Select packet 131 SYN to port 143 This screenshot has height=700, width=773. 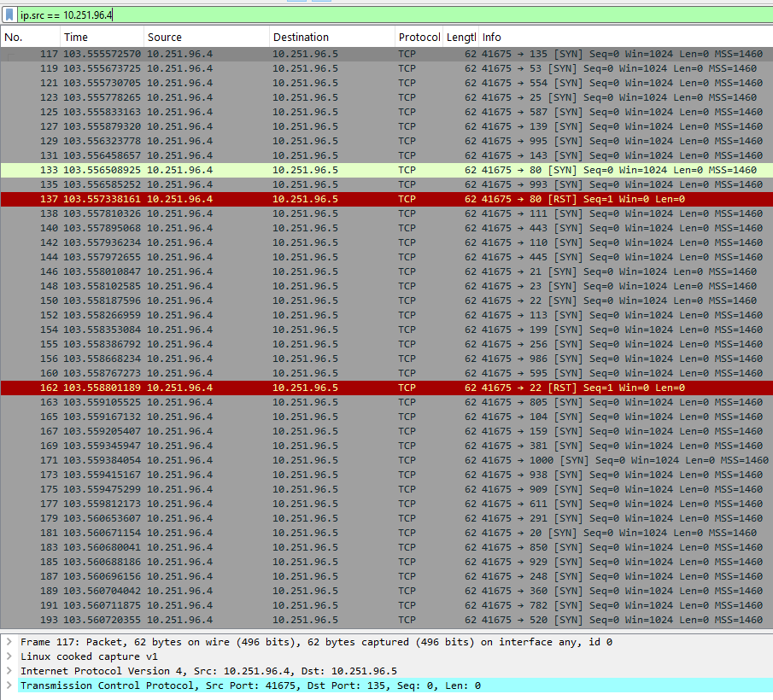coord(386,155)
